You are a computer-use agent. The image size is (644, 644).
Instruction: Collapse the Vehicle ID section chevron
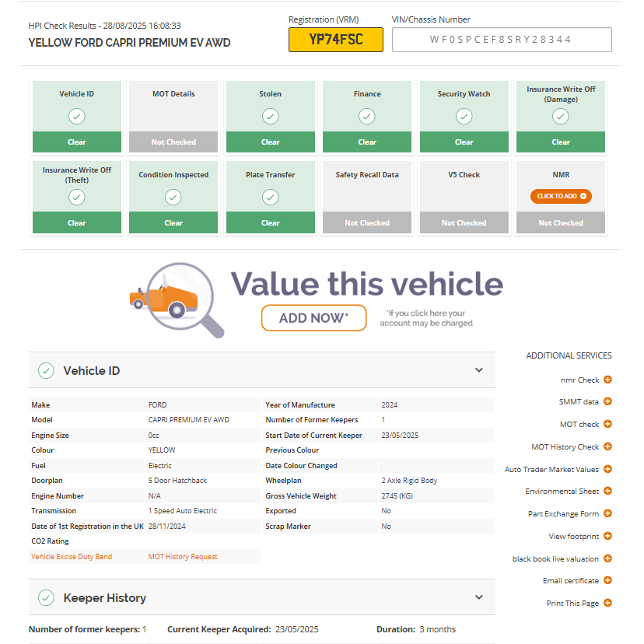click(479, 370)
